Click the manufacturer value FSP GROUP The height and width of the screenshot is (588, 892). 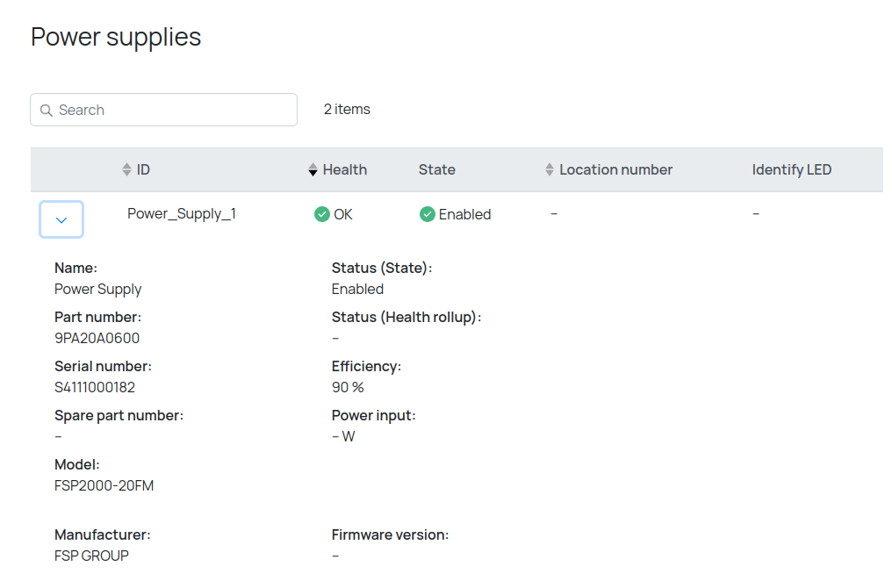tap(91, 556)
